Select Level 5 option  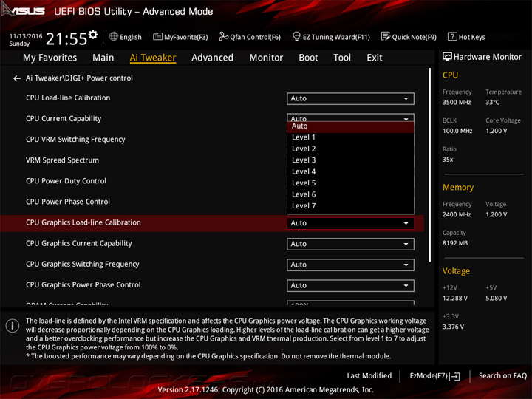[350, 183]
